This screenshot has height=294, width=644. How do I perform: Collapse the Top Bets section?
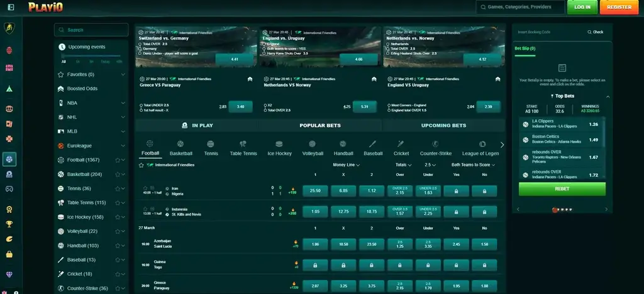[608, 96]
